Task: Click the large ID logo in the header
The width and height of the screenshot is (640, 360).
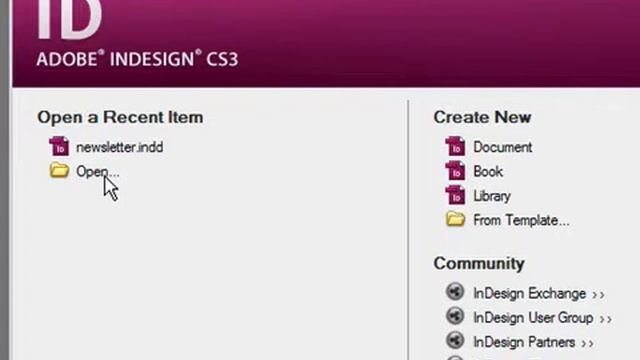Action: pyautogui.click(x=69, y=19)
